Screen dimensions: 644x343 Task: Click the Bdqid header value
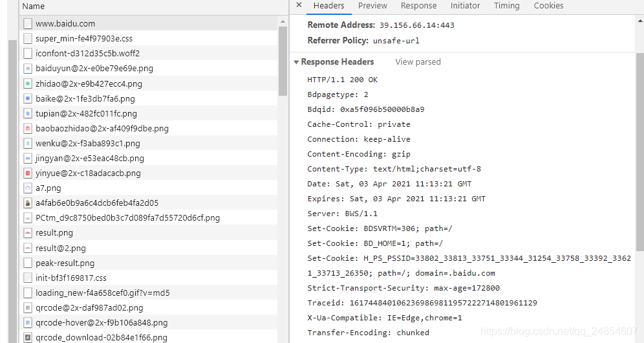(382, 109)
